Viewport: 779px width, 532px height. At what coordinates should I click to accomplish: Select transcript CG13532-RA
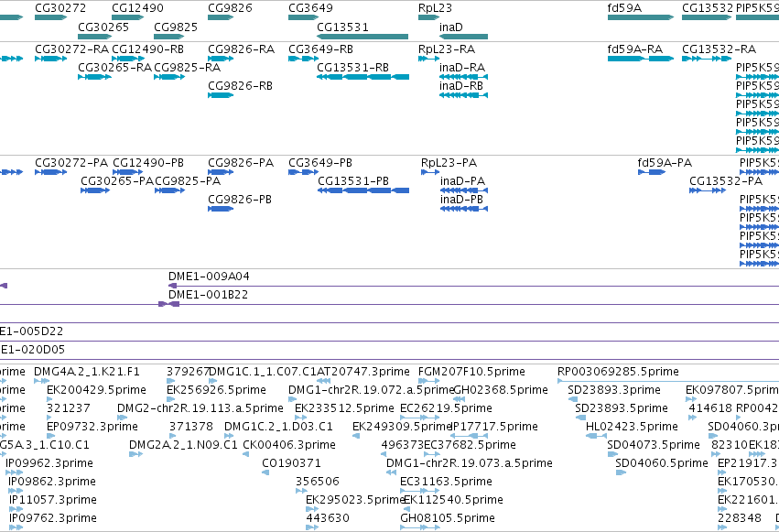(x=707, y=59)
